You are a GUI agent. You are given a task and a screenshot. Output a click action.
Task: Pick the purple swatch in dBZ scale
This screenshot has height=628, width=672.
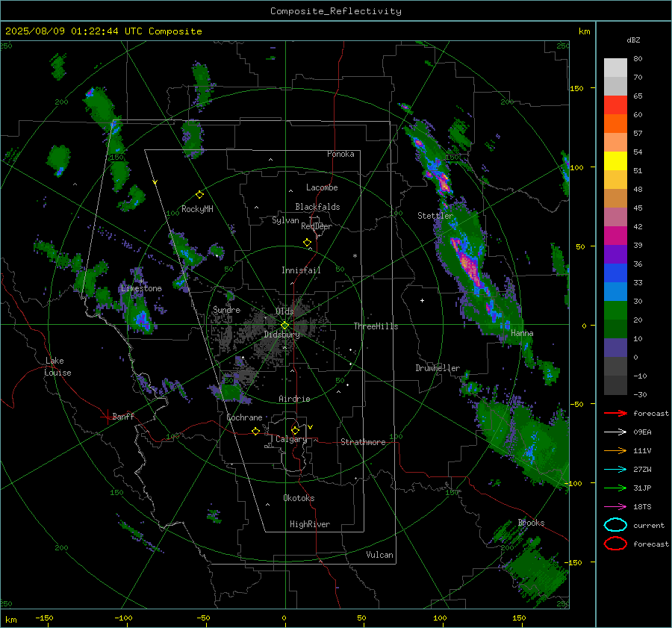pyautogui.click(x=615, y=254)
